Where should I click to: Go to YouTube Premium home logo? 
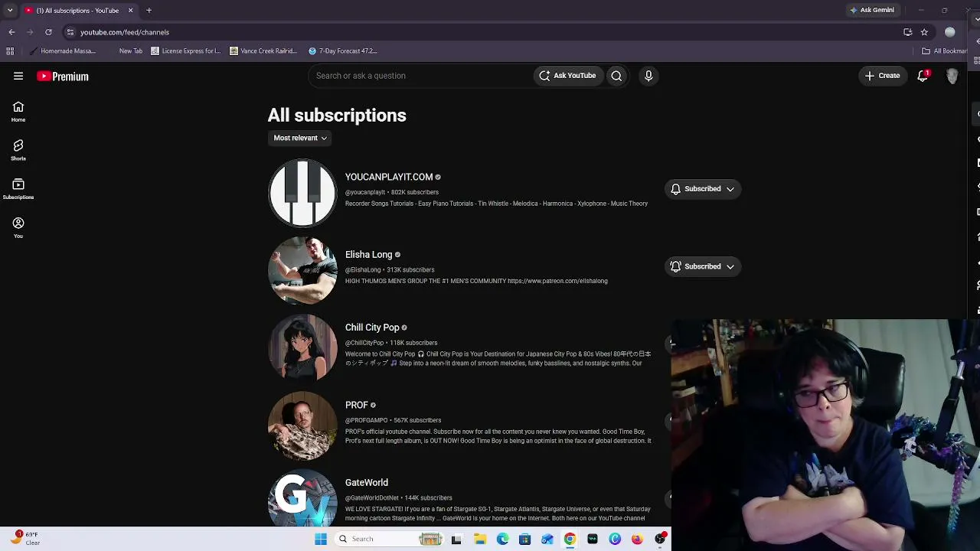click(63, 77)
